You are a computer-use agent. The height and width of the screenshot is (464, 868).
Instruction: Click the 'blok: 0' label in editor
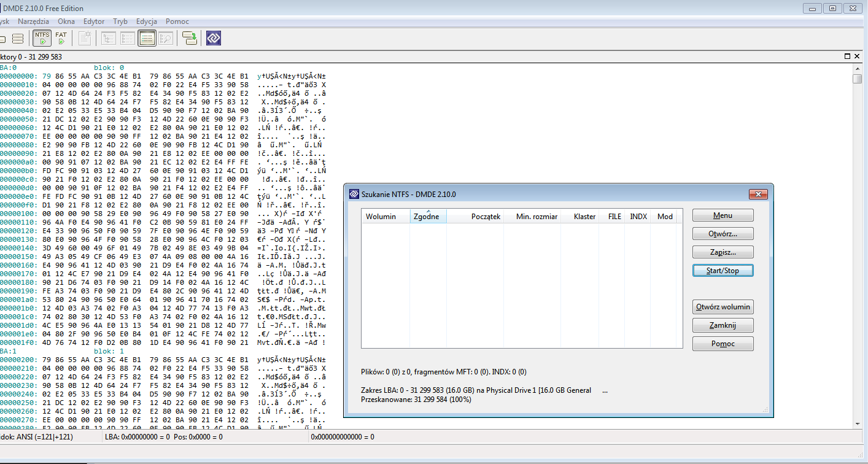109,68
